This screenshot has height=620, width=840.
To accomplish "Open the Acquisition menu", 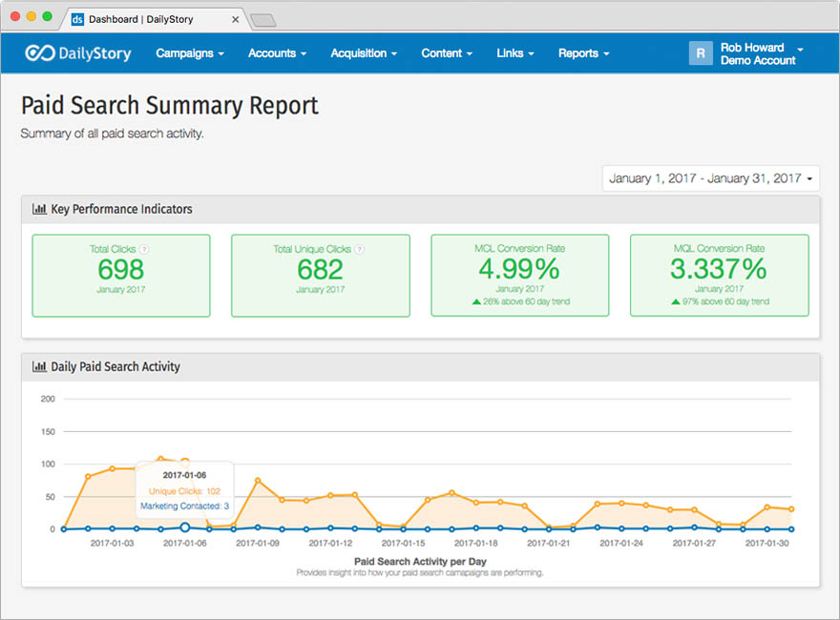I will pos(364,53).
